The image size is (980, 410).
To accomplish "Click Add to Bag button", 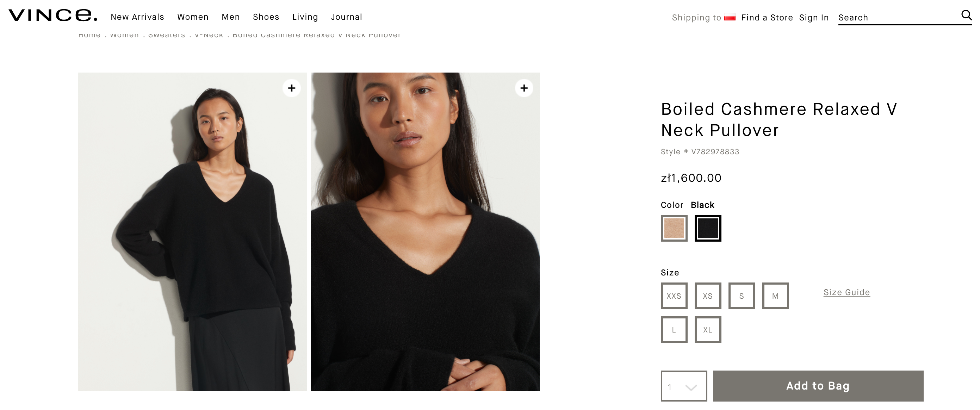I will point(818,386).
